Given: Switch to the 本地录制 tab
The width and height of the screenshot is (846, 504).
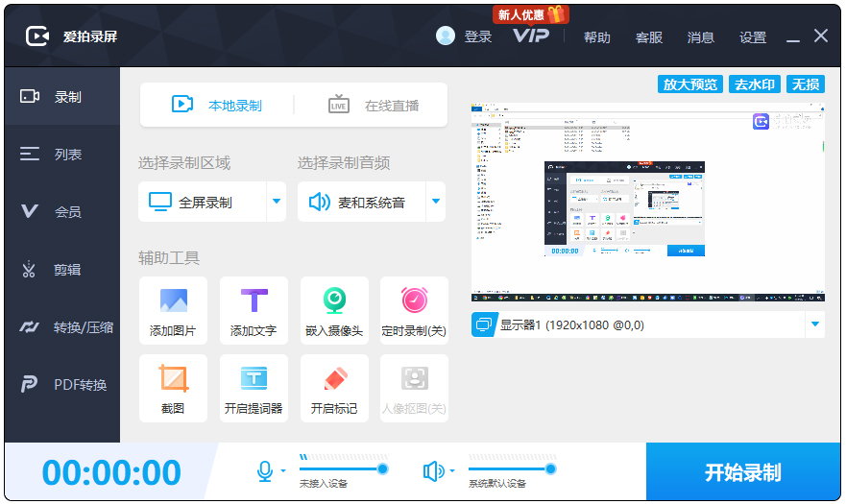Looking at the screenshot, I should pos(217,106).
